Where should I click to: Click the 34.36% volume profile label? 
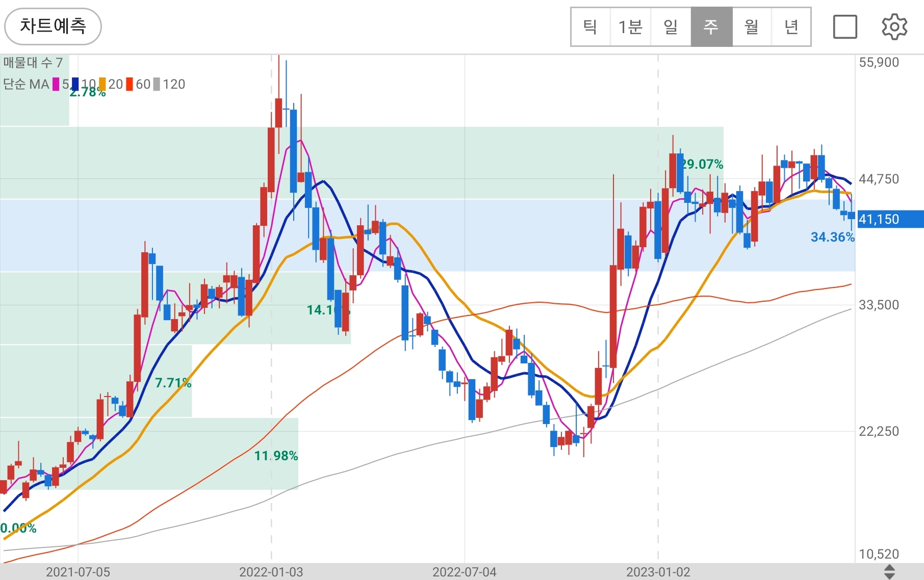point(832,237)
